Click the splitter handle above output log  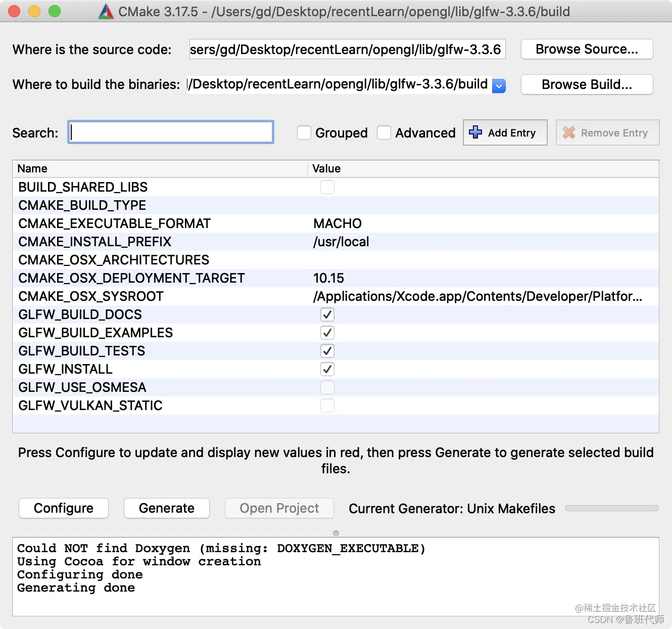click(x=336, y=533)
